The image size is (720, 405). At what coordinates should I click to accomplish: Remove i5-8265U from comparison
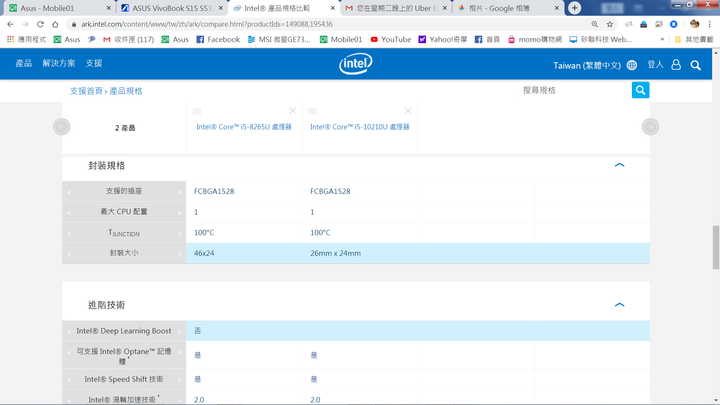[292, 111]
